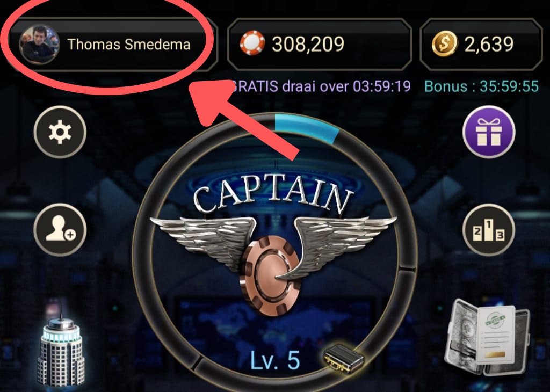Tap the GRATIS draai countdown text
Viewport: 550px width, 392px height.
point(320,86)
